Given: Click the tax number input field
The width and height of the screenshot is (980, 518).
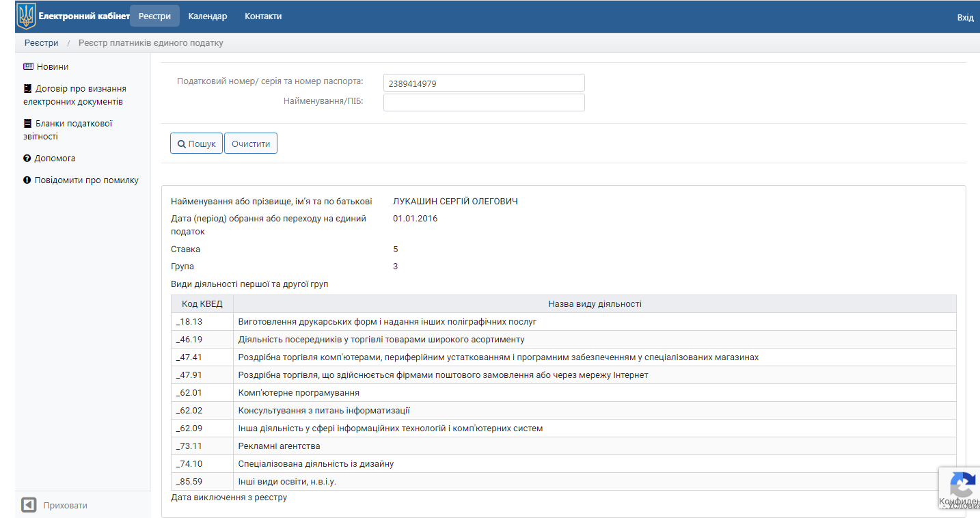Looking at the screenshot, I should (484, 83).
